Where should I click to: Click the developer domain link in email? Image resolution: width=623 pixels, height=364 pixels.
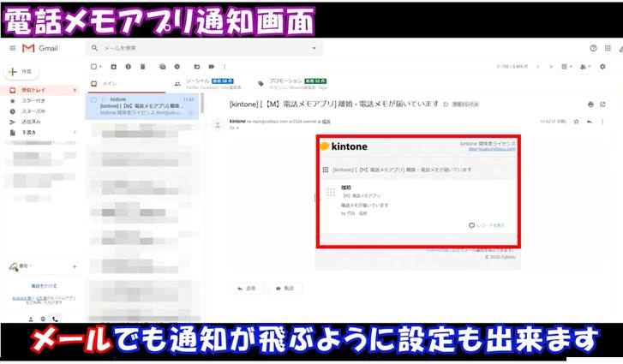[492, 149]
